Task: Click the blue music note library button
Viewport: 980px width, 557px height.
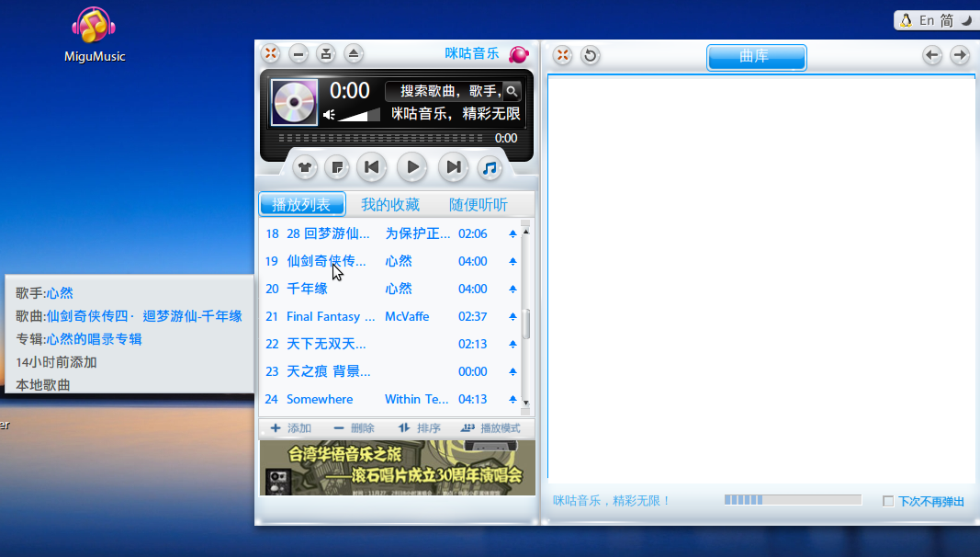Action: 490,167
